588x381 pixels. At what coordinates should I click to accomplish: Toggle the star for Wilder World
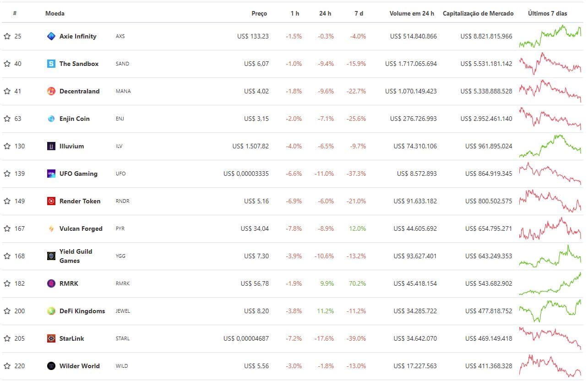click(x=7, y=366)
